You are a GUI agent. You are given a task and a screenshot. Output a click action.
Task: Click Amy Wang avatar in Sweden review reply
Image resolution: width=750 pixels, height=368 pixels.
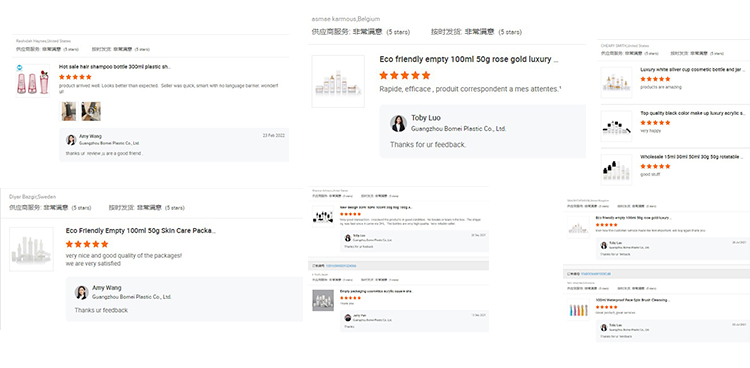point(82,292)
